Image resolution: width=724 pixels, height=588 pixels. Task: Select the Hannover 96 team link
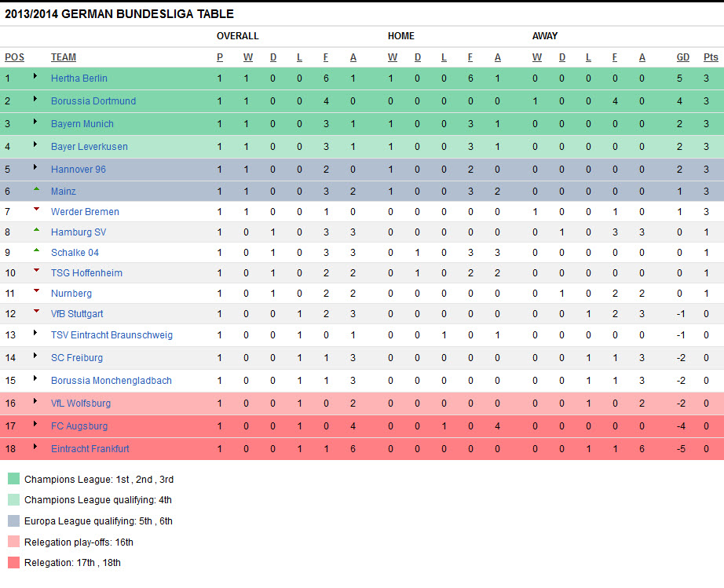(x=79, y=170)
